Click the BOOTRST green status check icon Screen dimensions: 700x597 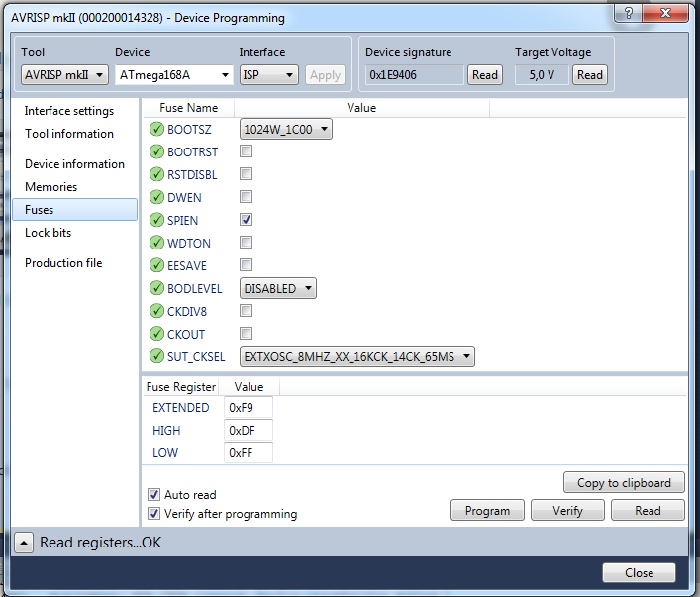coord(156,151)
